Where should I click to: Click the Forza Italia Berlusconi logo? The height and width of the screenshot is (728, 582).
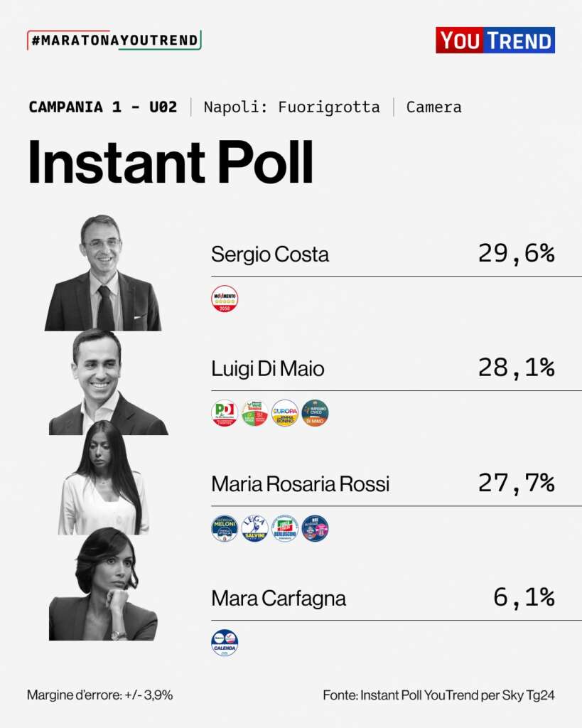click(x=285, y=528)
